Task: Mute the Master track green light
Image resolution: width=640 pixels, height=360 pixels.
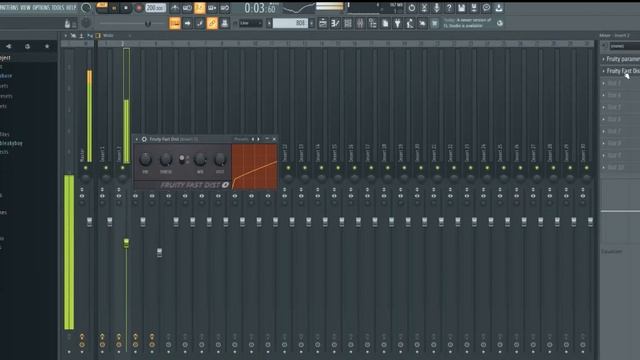Action: pos(85,168)
